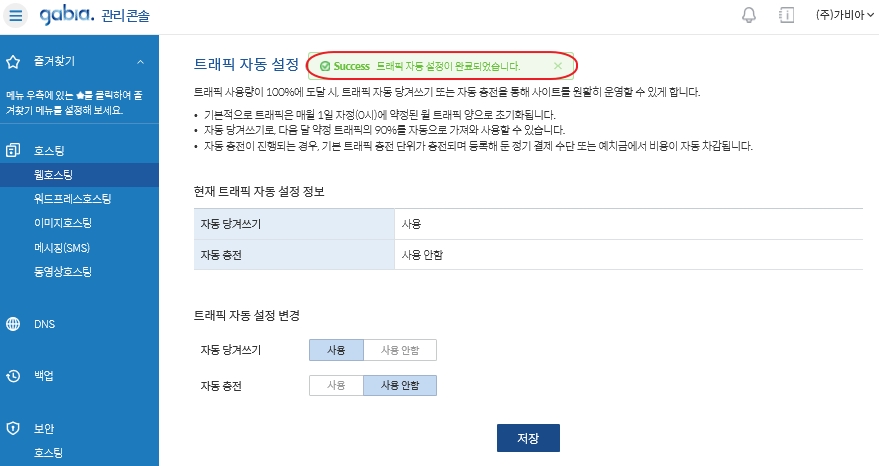
Task: Click the notification bell icon
Action: [749, 15]
